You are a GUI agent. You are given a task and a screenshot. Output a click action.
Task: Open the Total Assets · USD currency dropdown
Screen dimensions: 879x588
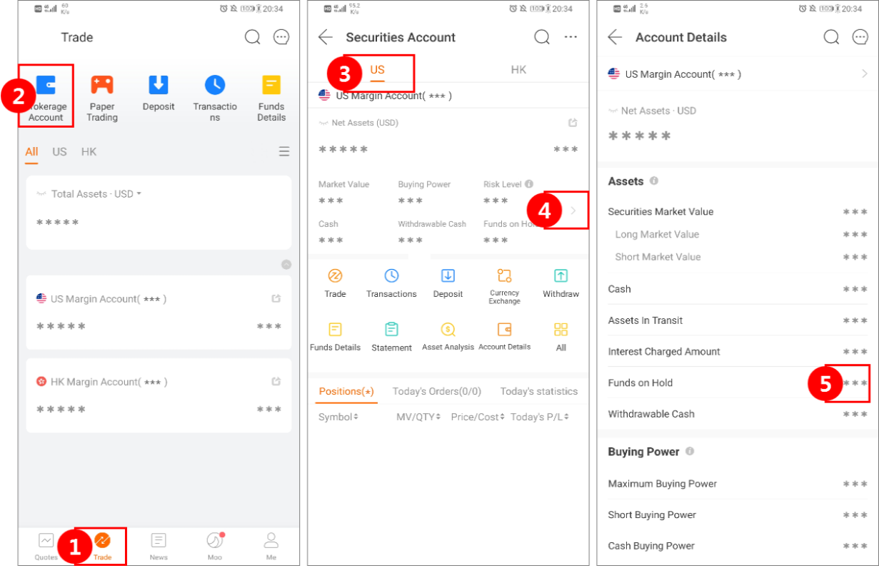(x=139, y=194)
